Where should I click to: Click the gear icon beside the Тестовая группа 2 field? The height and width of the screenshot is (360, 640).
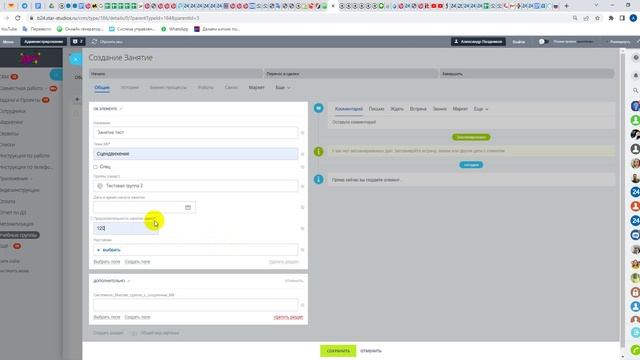pos(302,186)
